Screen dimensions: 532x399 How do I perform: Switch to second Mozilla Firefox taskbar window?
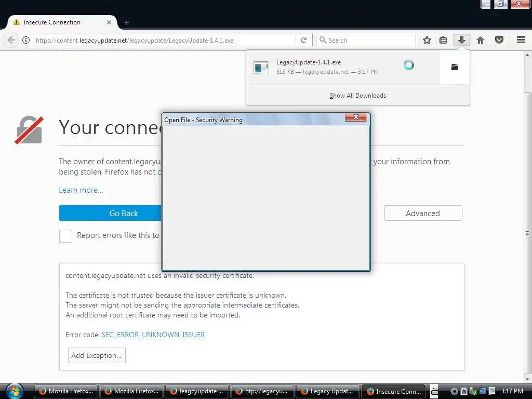coord(131,391)
